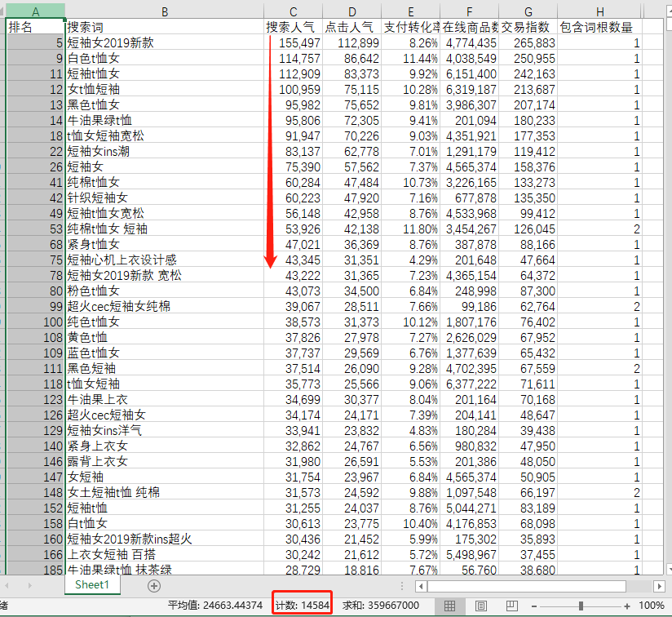
Task: Select column E header
Action: pyautogui.click(x=410, y=11)
